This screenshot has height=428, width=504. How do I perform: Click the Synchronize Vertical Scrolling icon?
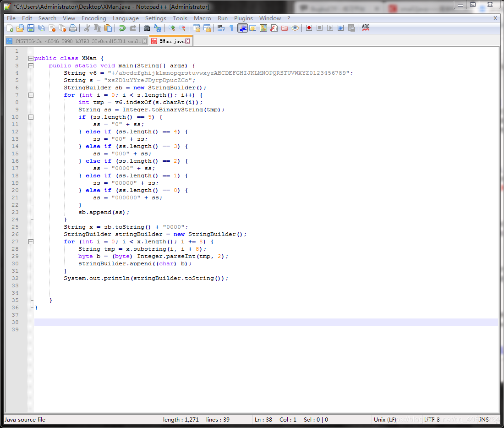[x=196, y=28]
